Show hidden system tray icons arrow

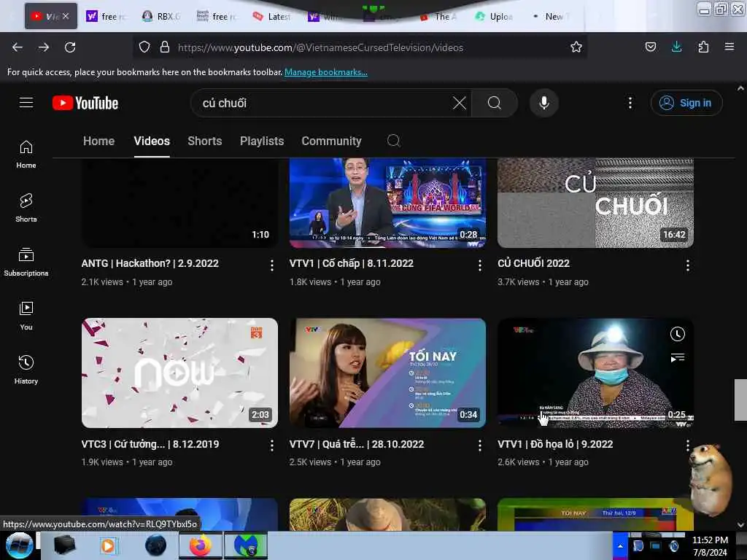(x=620, y=545)
